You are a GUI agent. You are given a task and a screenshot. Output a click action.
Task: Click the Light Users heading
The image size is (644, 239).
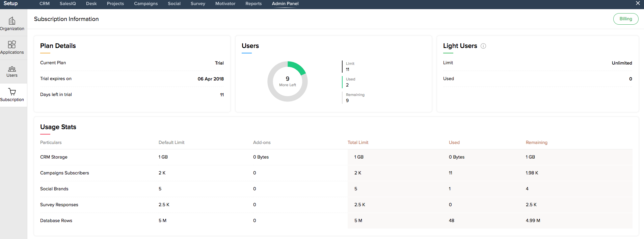[x=460, y=46]
